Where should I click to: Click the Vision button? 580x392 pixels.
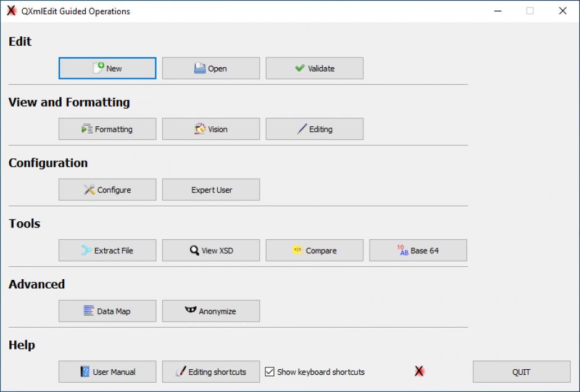point(211,129)
